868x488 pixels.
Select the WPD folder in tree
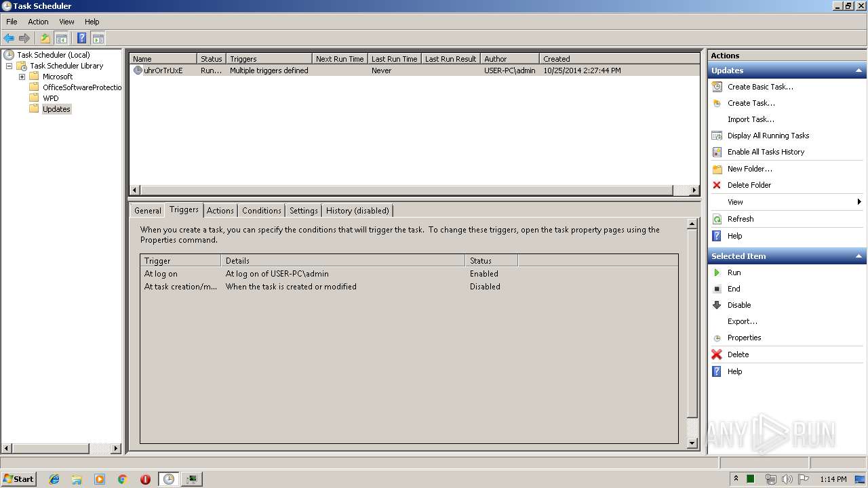click(51, 98)
